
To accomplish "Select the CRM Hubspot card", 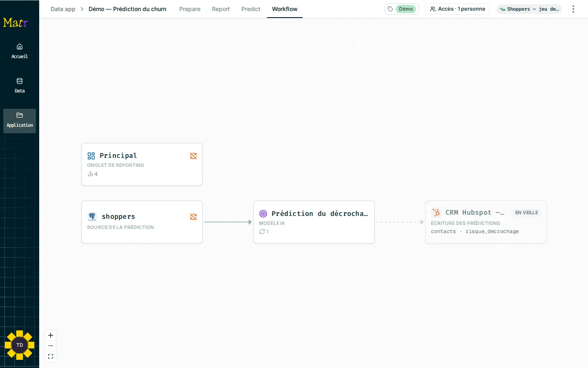I will click(486, 222).
